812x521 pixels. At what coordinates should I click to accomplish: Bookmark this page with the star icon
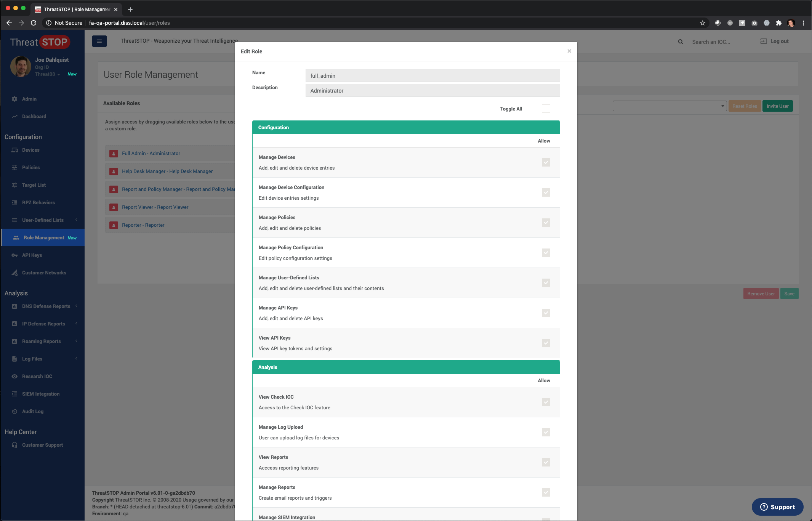[702, 23]
